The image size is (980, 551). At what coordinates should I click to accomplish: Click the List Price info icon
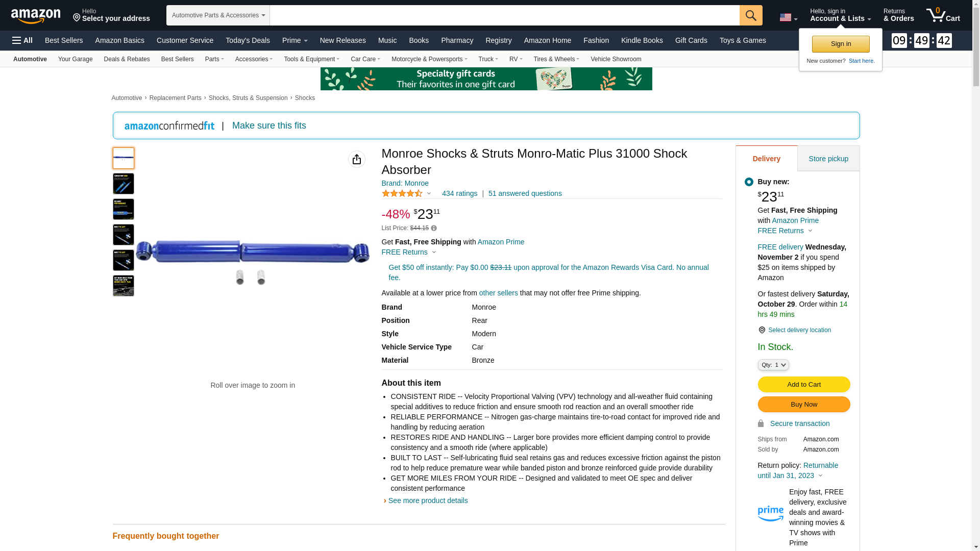tap(434, 228)
